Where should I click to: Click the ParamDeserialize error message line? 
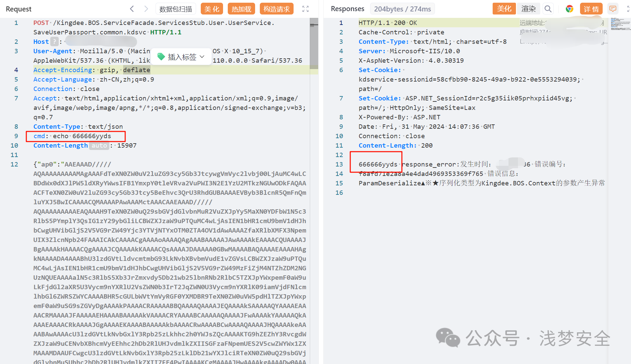tap(482, 183)
